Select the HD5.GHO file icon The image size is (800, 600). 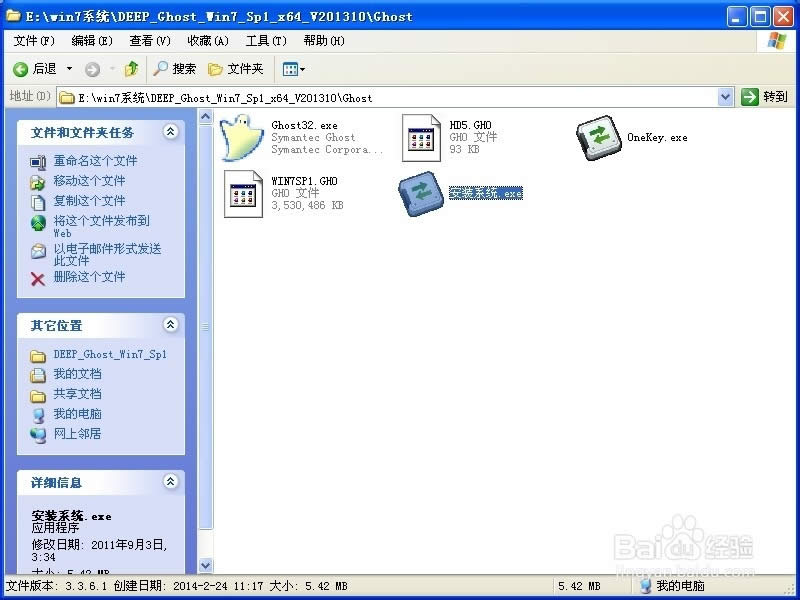point(420,136)
